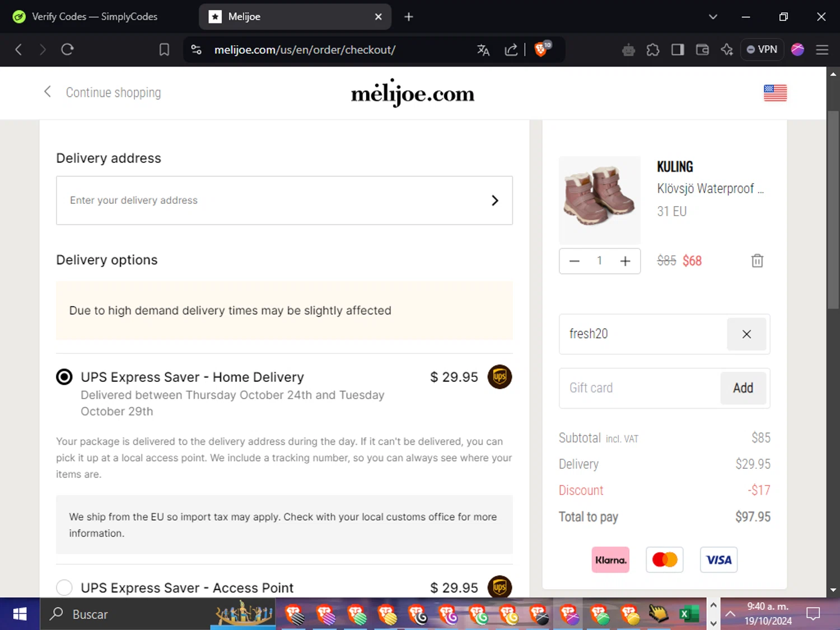Open the Windows notification center
840x630 pixels.
[813, 614]
